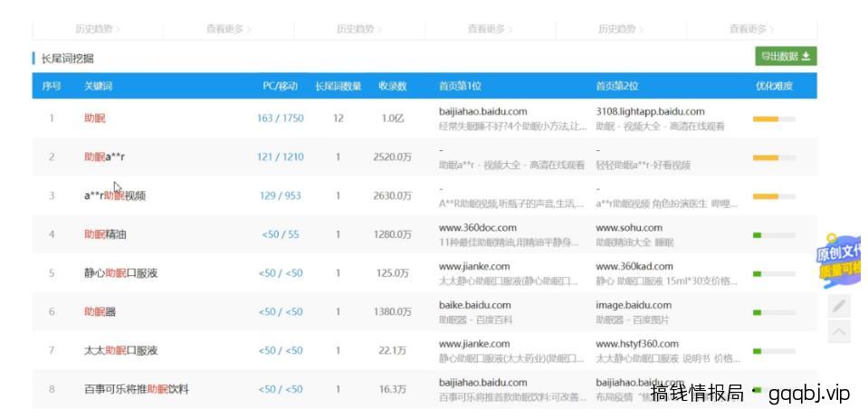Click difficulty bar in 助眠器 row

[774, 313]
